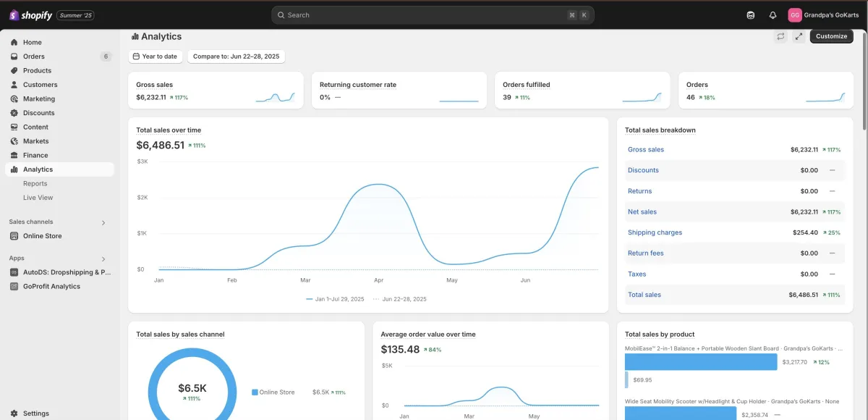This screenshot has width=868, height=420.
Task: Expand the Sales channels section
Action: point(103,223)
